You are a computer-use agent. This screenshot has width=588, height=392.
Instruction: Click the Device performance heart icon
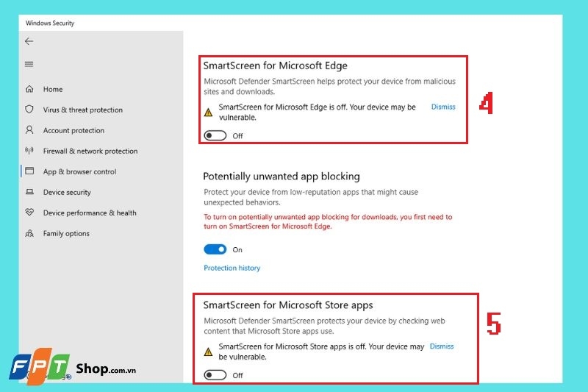coord(29,213)
